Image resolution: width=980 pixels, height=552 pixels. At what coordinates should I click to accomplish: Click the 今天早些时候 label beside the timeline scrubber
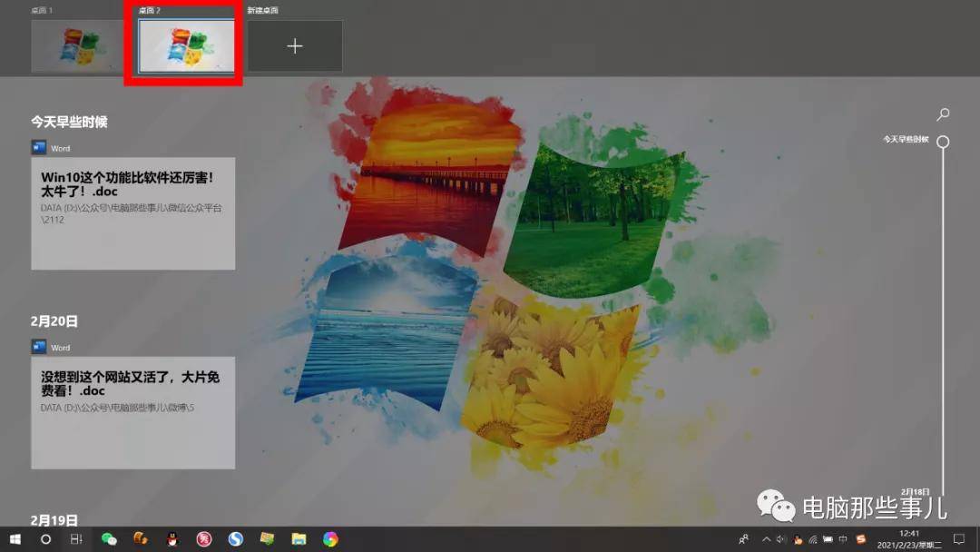(x=906, y=140)
